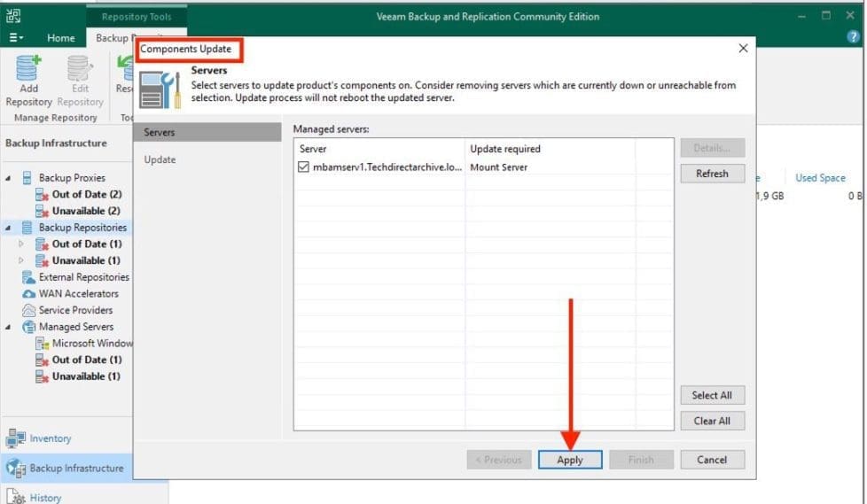Uncheck the mbamserv1 server checkbox
This screenshot has height=504, width=867.
tap(305, 167)
